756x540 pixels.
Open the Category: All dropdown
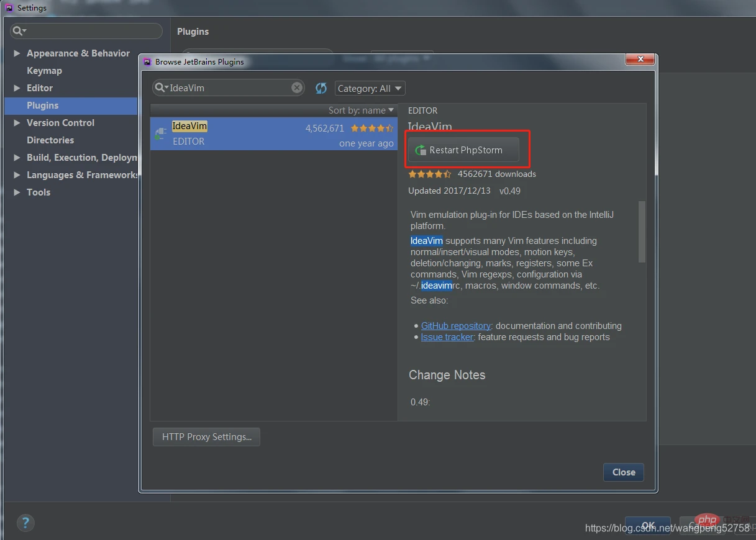click(x=370, y=88)
